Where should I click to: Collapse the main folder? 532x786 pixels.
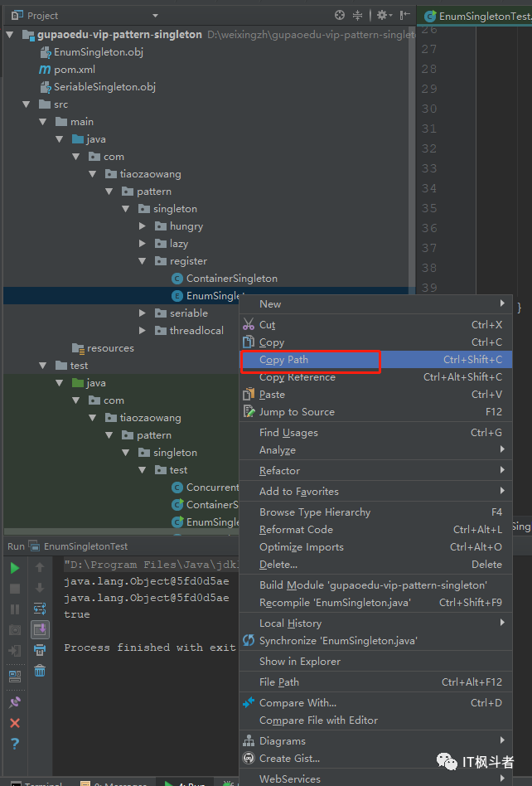[42, 122]
